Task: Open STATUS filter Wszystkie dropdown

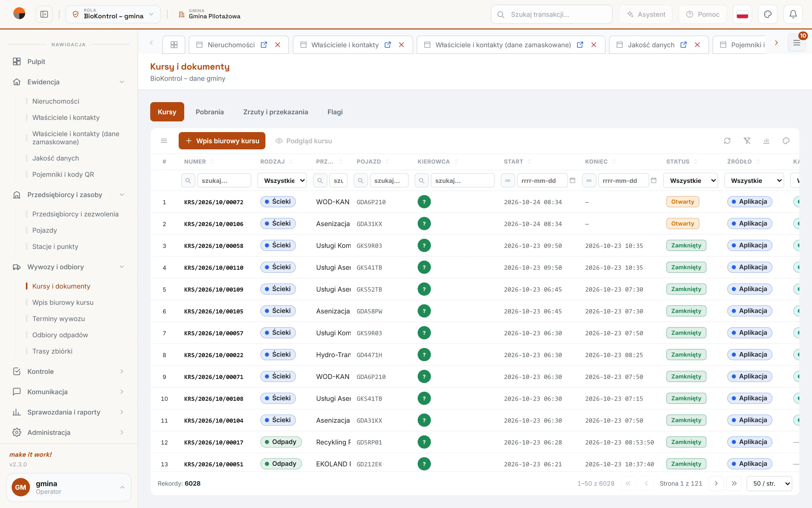Action: point(690,180)
